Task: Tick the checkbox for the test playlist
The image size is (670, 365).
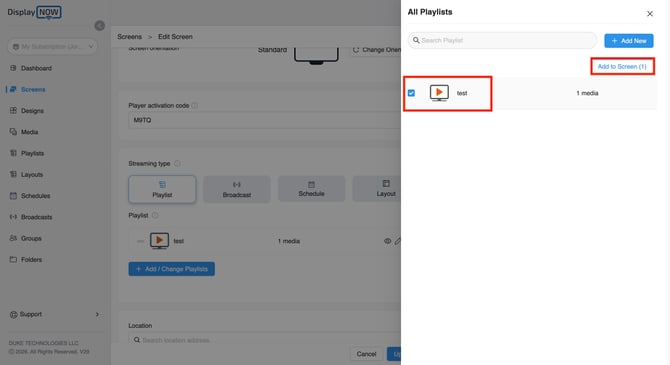Action: click(x=411, y=93)
